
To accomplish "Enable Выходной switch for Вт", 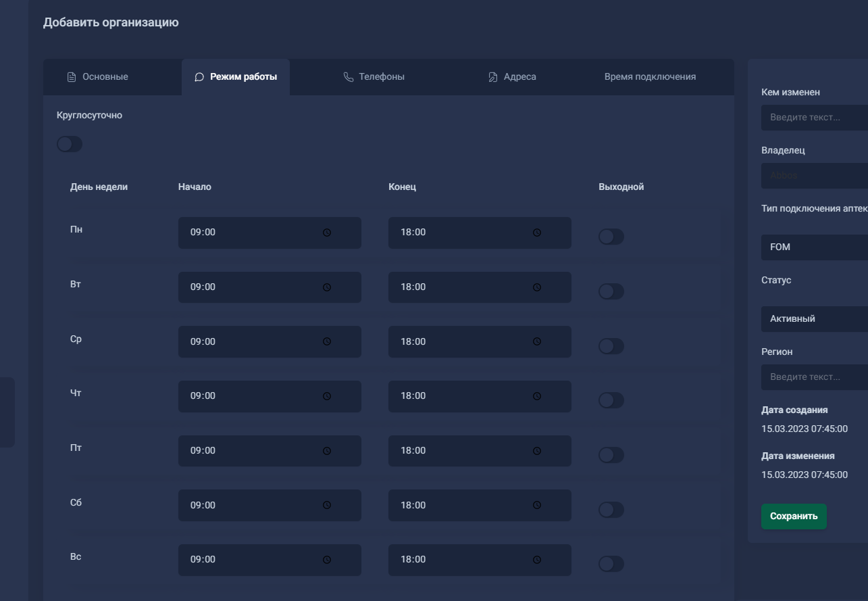I will pyautogui.click(x=611, y=291).
